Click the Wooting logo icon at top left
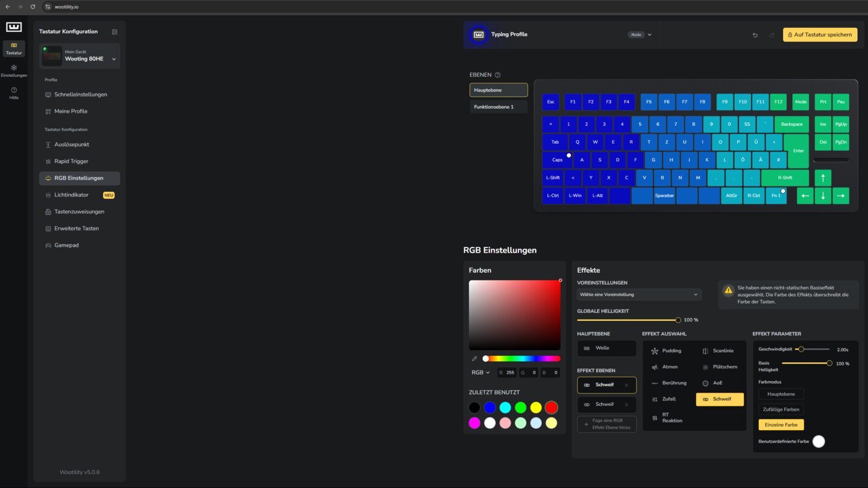Screen dimensions: 868x488 [x=14, y=27]
